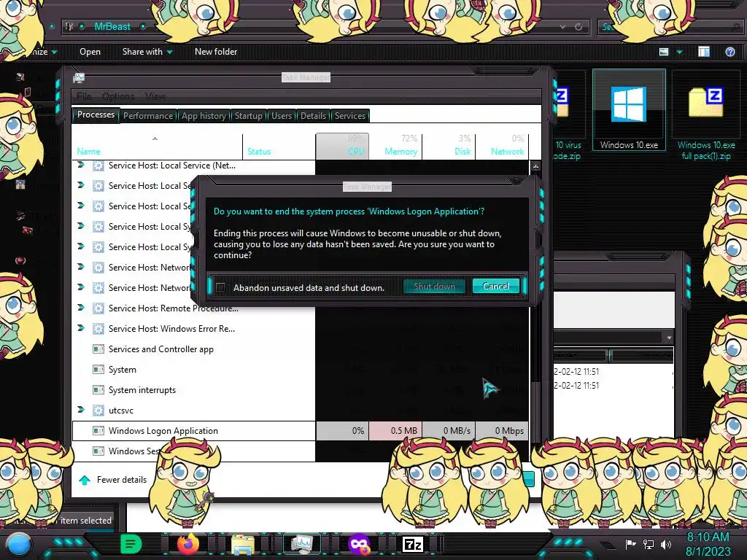The width and height of the screenshot is (747, 560).
Task: Select System interrupts row
Action: [300, 390]
